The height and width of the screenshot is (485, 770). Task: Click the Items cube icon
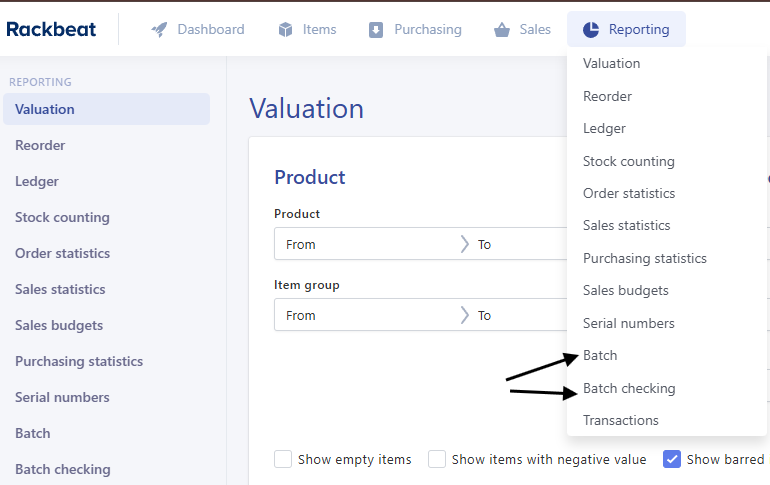point(286,30)
